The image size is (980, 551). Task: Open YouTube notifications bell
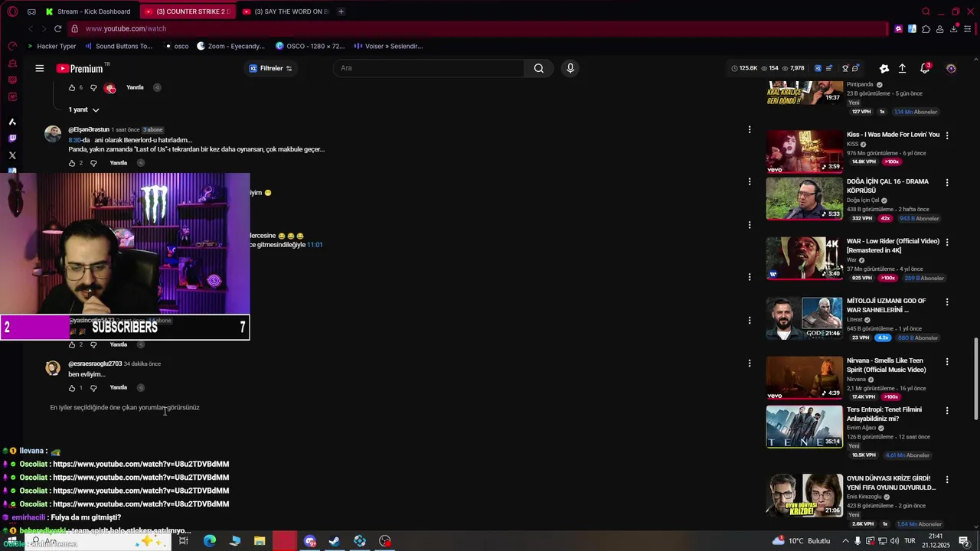pos(925,68)
